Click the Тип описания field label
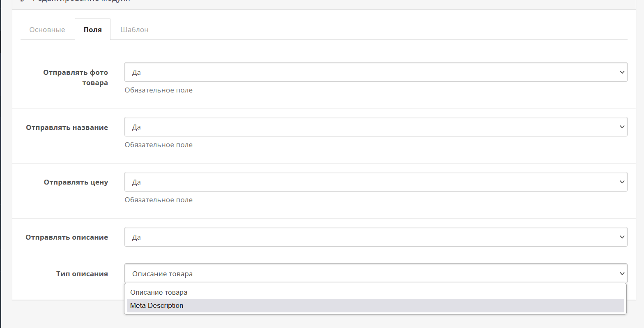This screenshot has height=328, width=644. point(82,274)
